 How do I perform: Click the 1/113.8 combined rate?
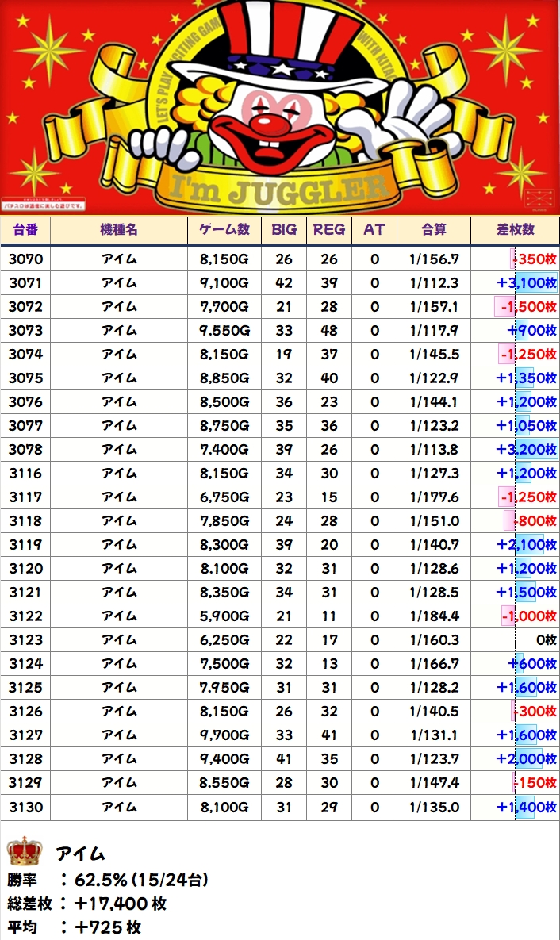tap(434, 450)
